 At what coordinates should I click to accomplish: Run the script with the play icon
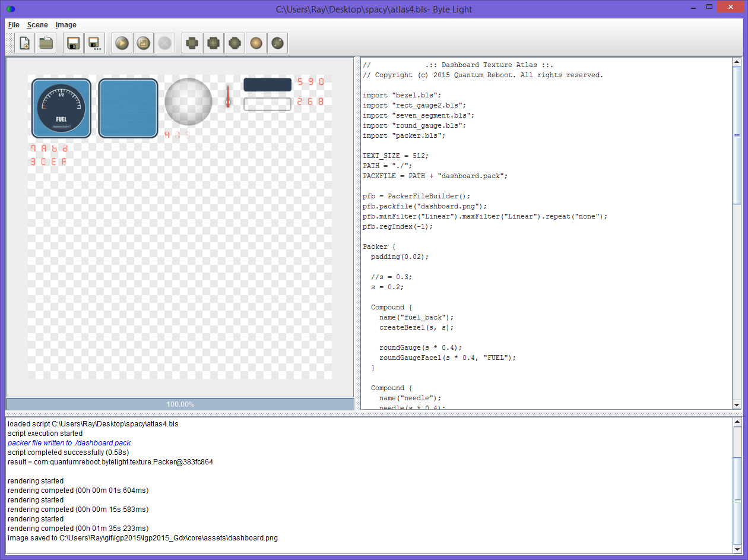point(122,43)
